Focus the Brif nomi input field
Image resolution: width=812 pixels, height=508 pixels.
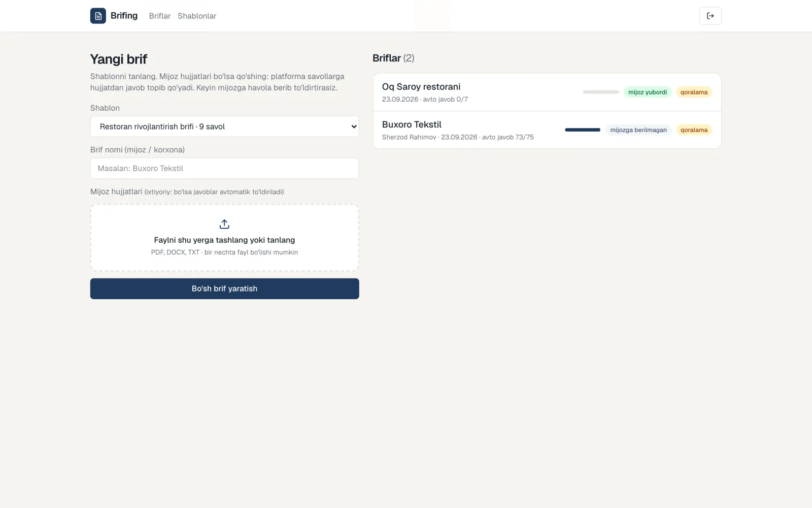tap(224, 168)
